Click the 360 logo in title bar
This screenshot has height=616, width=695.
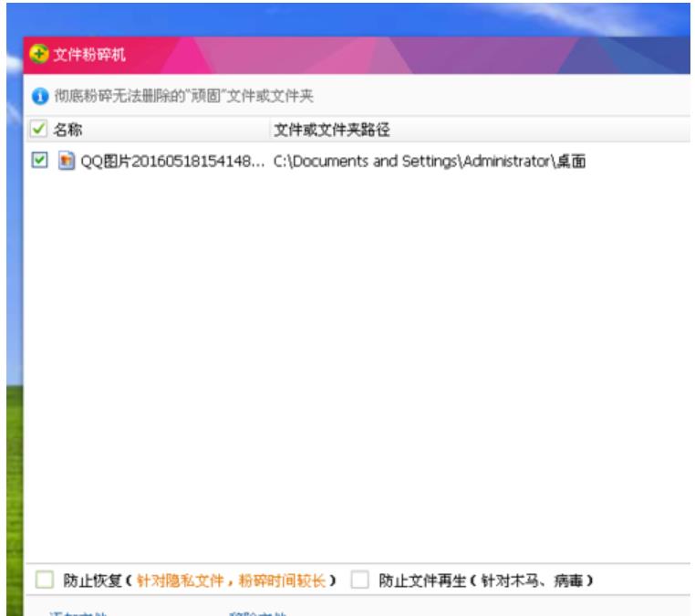pyautogui.click(x=39, y=55)
